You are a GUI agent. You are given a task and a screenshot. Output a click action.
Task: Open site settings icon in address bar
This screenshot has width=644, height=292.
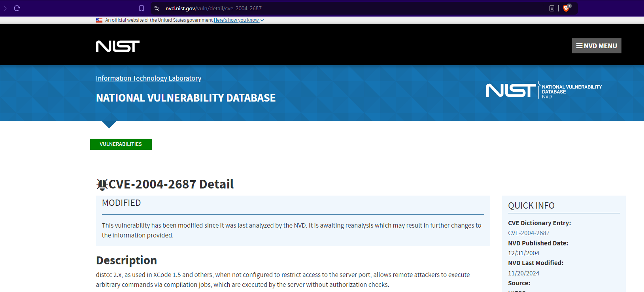pos(157,8)
